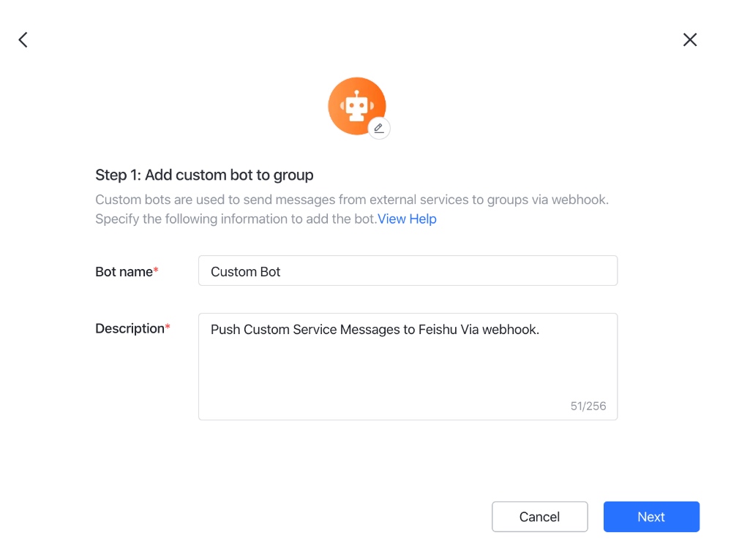Place cursor after 'Custom Bot' text
Viewport: 739px width, 560px height.
point(282,272)
